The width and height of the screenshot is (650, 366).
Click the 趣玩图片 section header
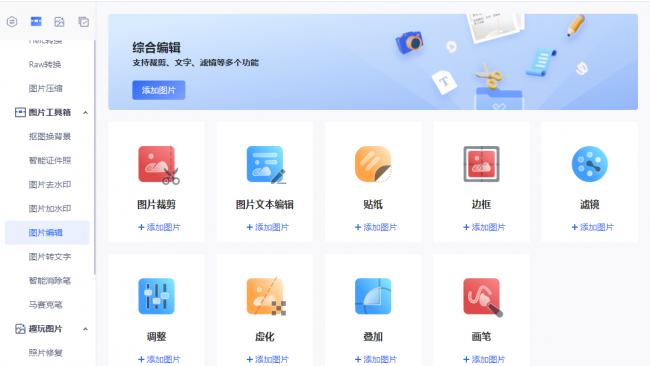[x=45, y=329]
